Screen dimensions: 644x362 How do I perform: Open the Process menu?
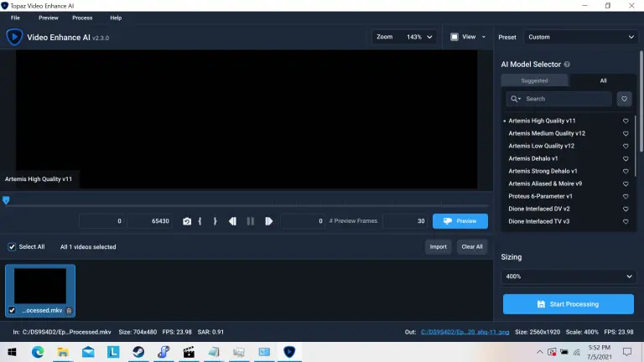coord(82,18)
